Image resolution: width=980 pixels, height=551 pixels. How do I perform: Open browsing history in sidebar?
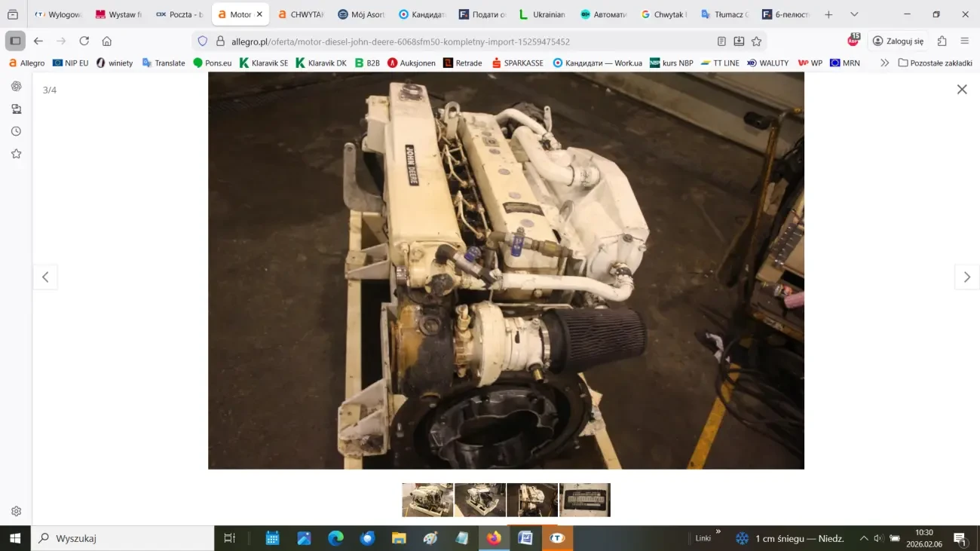coord(16,131)
